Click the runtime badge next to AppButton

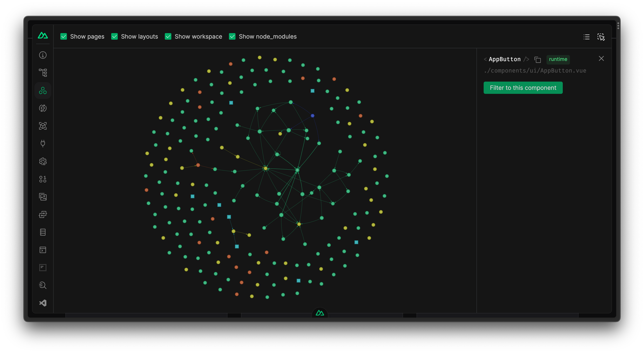558,59
